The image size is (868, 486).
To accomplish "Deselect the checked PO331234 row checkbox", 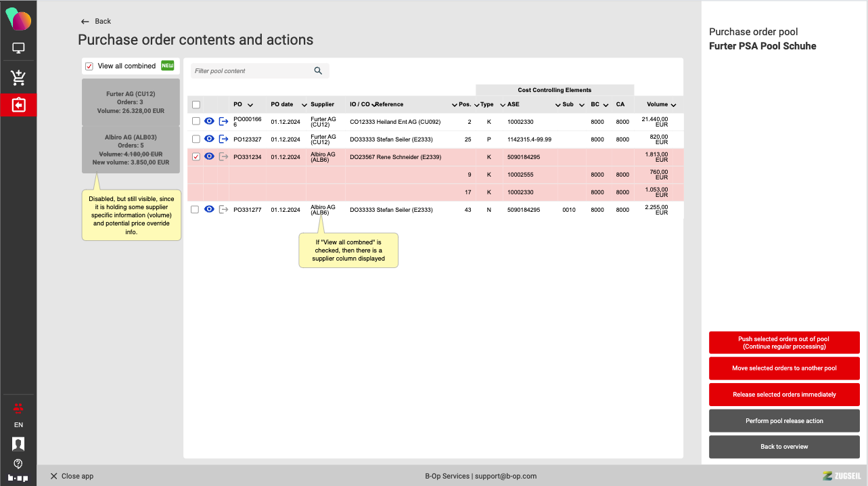I will point(196,157).
